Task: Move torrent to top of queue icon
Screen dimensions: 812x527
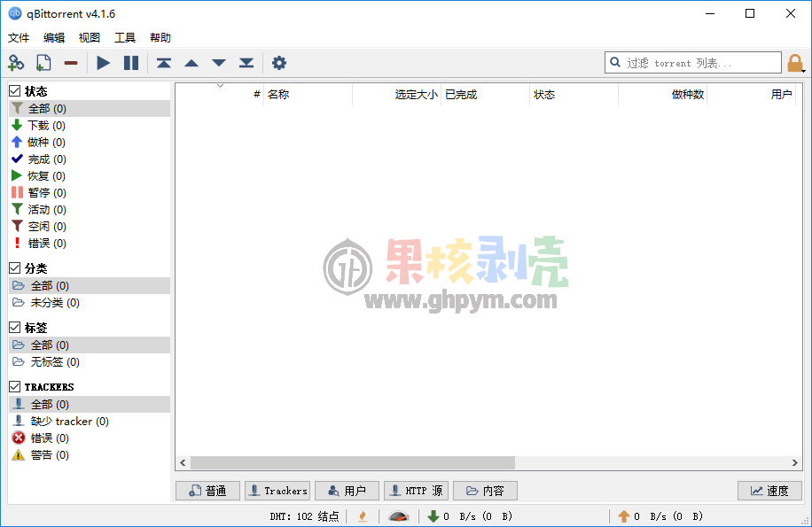Action: tap(164, 63)
